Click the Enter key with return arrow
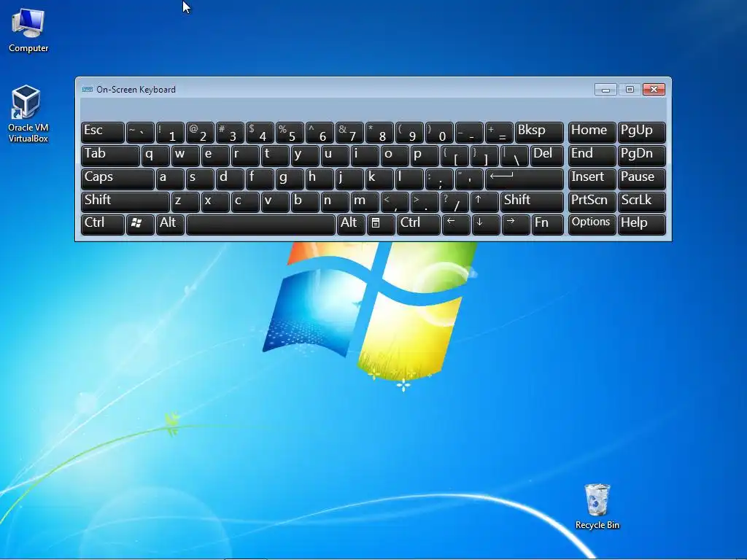 [524, 179]
